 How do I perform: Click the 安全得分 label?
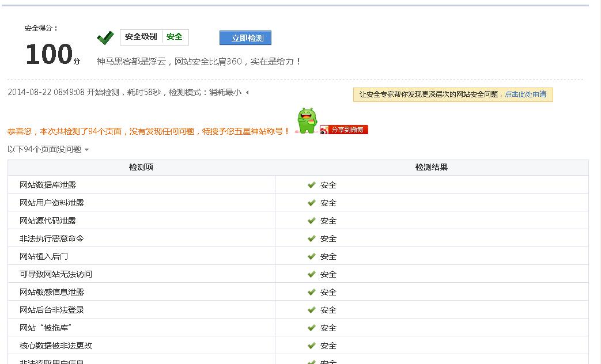pos(41,28)
